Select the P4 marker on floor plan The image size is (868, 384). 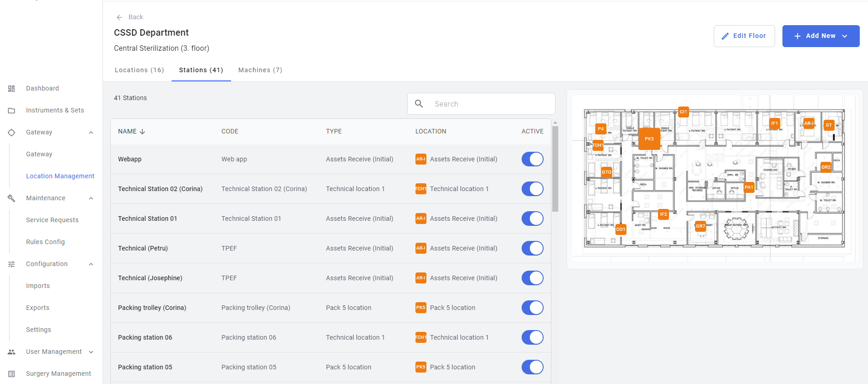[601, 129]
